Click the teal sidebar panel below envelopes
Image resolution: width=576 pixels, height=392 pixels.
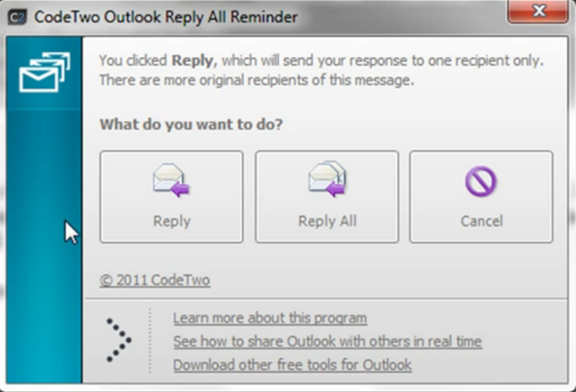pyautogui.click(x=44, y=246)
